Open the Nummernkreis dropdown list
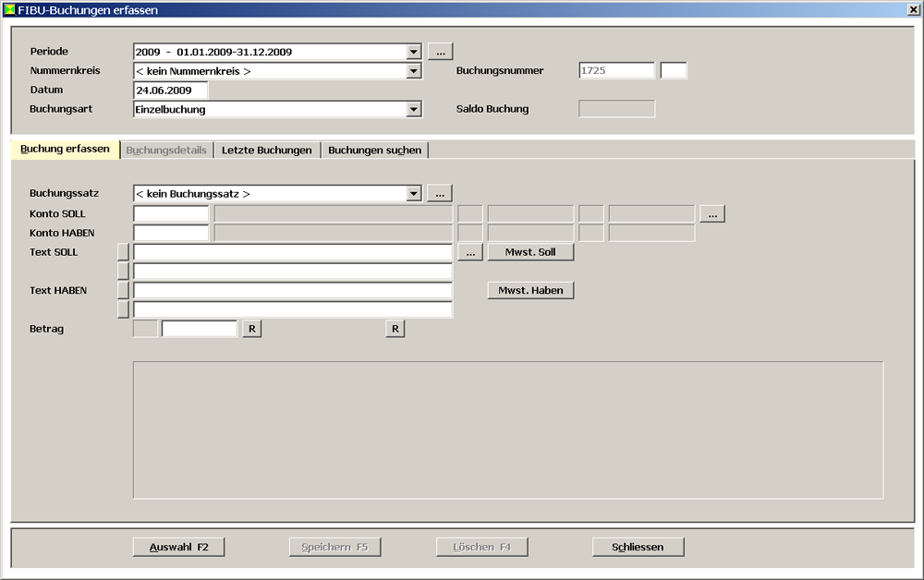Image resolution: width=924 pixels, height=580 pixels. tap(414, 71)
